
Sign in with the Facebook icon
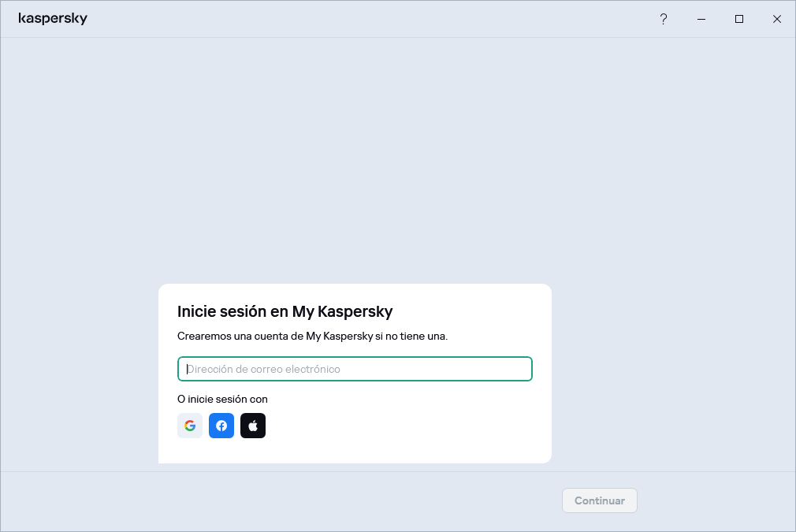tap(221, 426)
